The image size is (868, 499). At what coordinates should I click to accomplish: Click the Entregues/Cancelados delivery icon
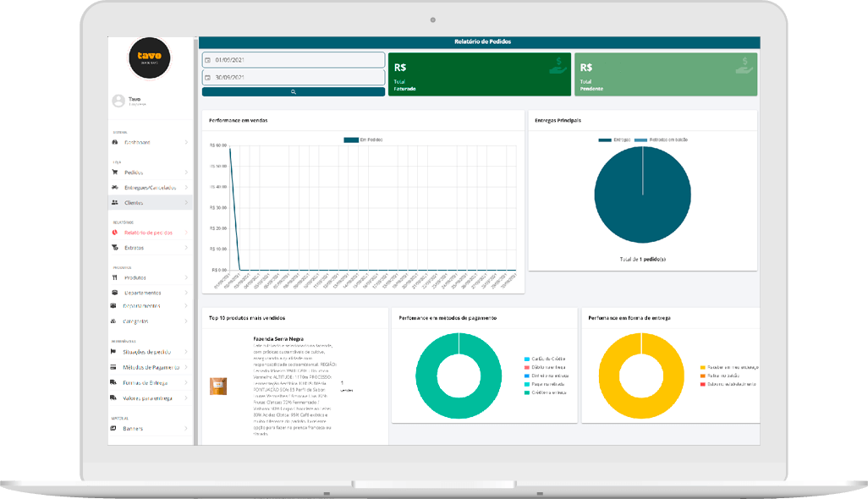click(x=114, y=188)
